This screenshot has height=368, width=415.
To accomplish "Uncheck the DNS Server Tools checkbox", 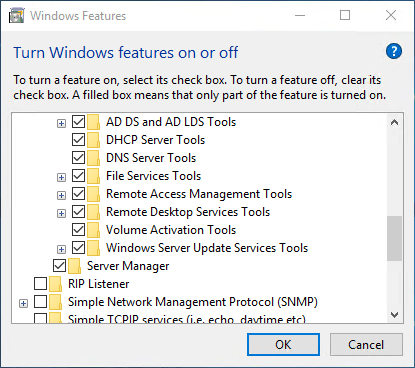I will tap(78, 158).
